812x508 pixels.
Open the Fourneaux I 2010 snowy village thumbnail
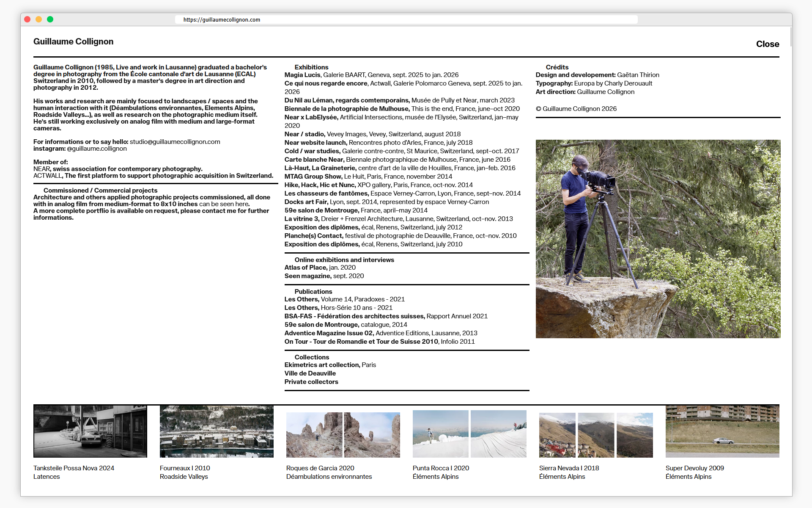(x=217, y=431)
